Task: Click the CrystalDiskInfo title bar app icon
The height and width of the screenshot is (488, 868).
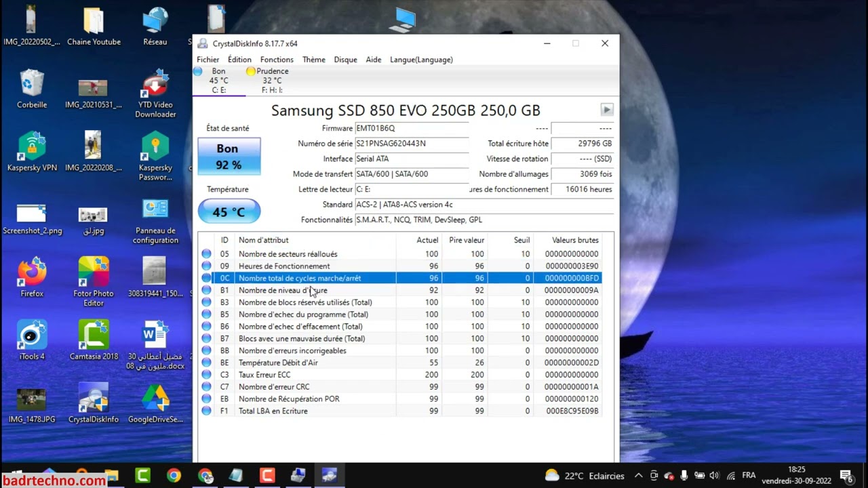Action: pyautogui.click(x=203, y=43)
